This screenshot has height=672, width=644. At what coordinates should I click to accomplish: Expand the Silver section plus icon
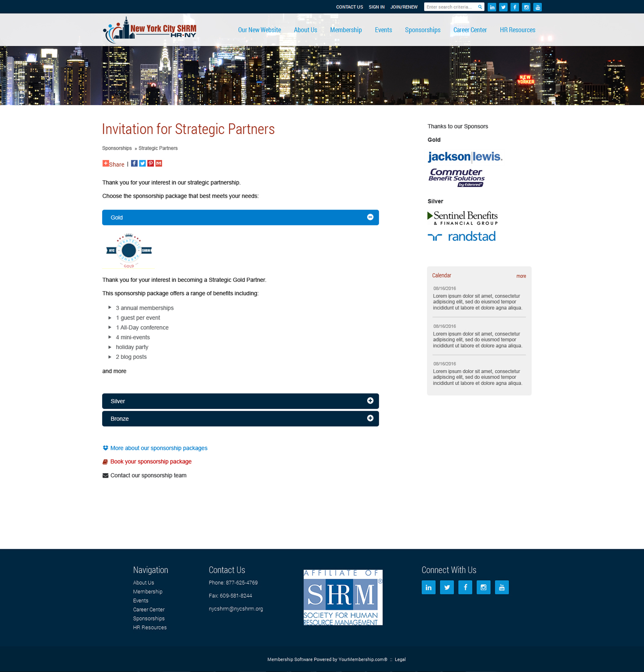pyautogui.click(x=370, y=401)
